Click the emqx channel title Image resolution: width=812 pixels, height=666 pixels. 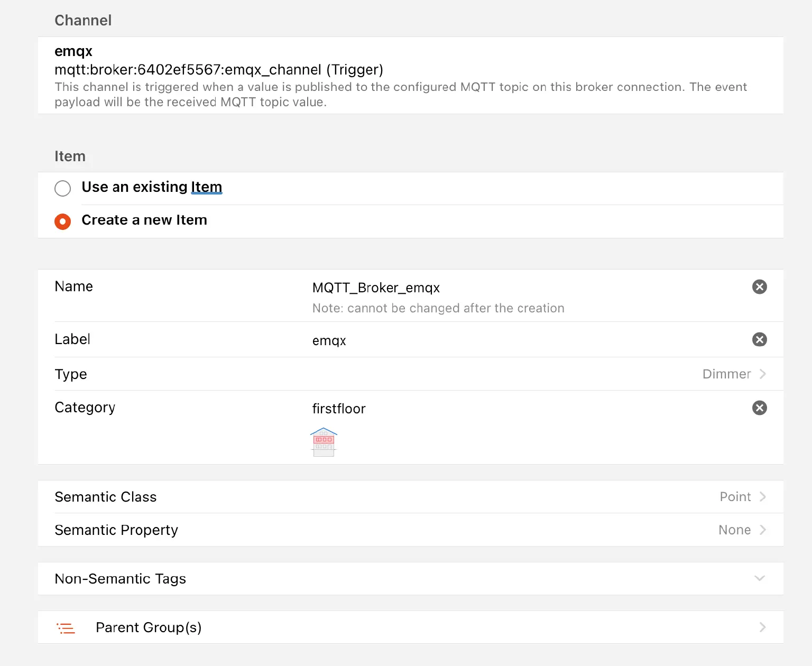[x=73, y=51]
